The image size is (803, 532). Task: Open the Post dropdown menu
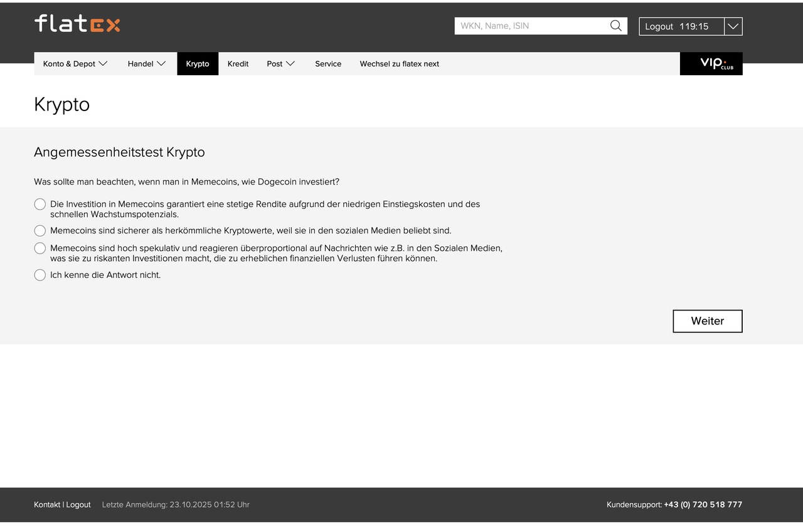[x=280, y=64]
